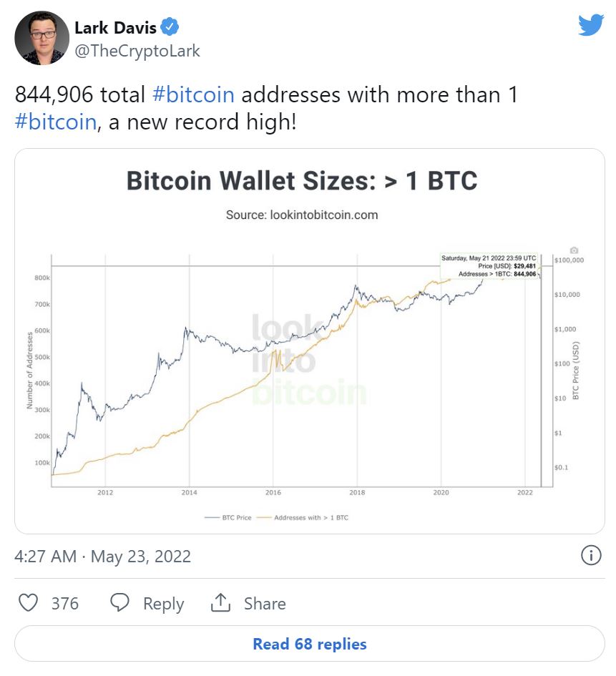Click the camera icon on the chart

[573, 250]
